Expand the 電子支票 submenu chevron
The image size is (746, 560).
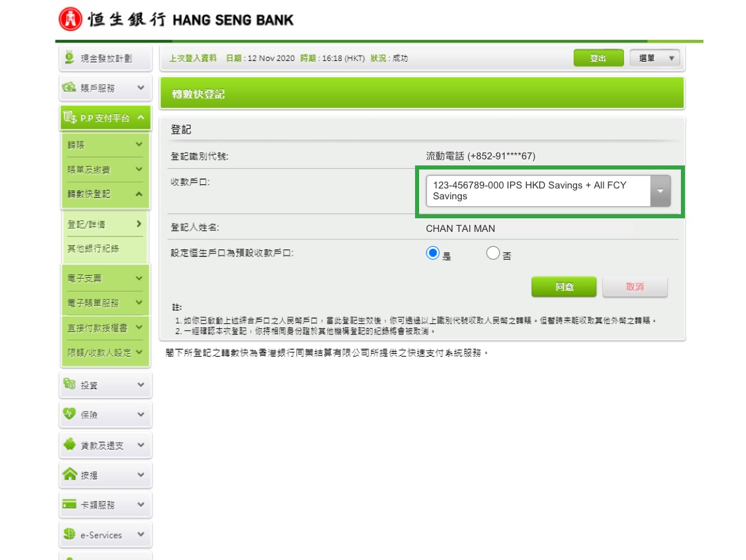139,278
